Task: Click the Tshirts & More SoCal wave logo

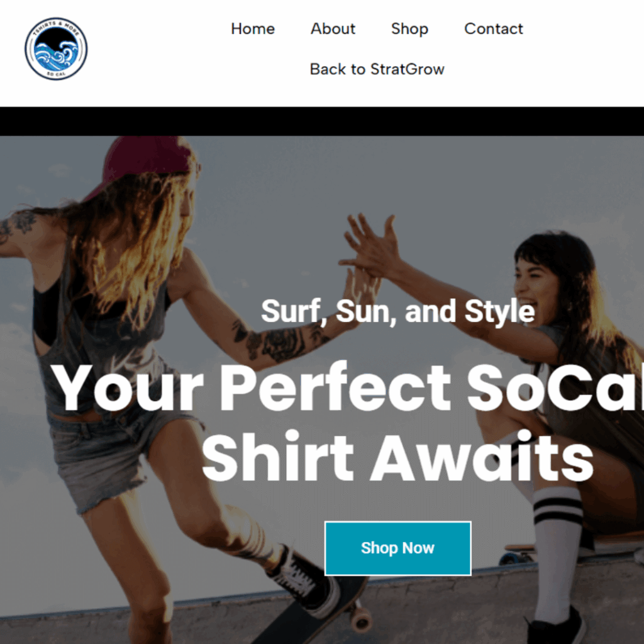Action: tap(56, 49)
